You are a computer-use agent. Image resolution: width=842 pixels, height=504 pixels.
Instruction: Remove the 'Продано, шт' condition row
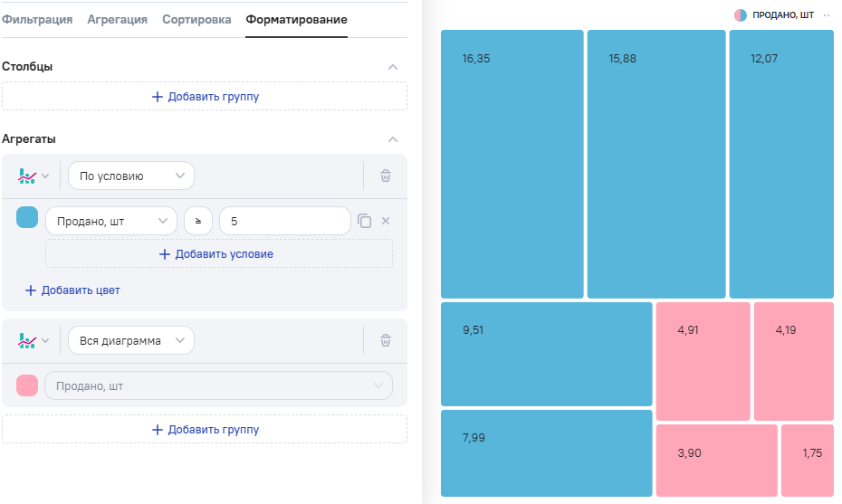[386, 221]
